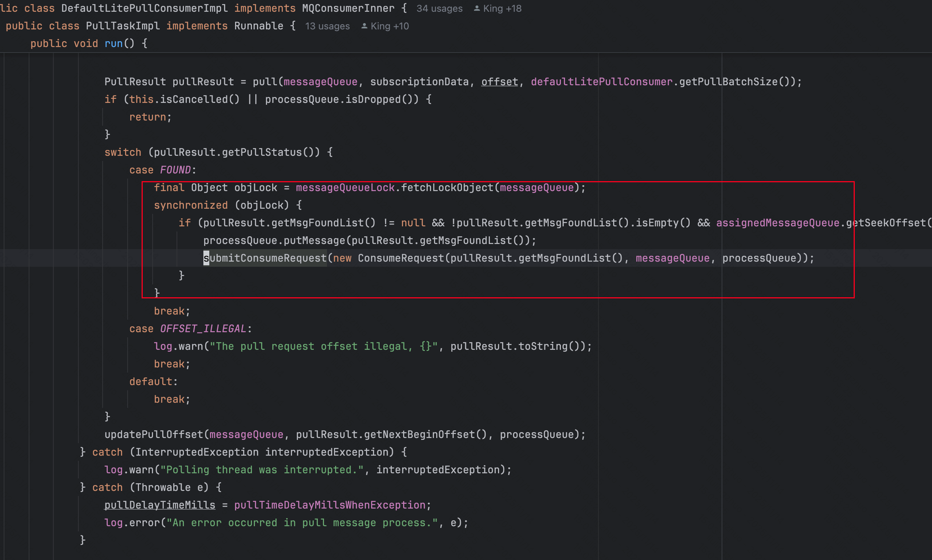Click the OFFSET_ILLEGAL case constant
The width and height of the screenshot is (932, 560).
click(x=203, y=329)
